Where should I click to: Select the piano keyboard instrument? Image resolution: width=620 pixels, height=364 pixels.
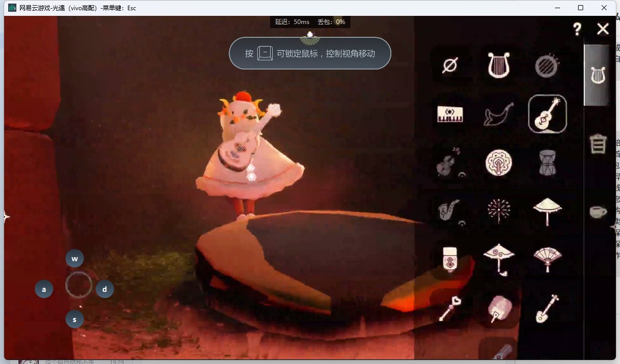(450, 114)
